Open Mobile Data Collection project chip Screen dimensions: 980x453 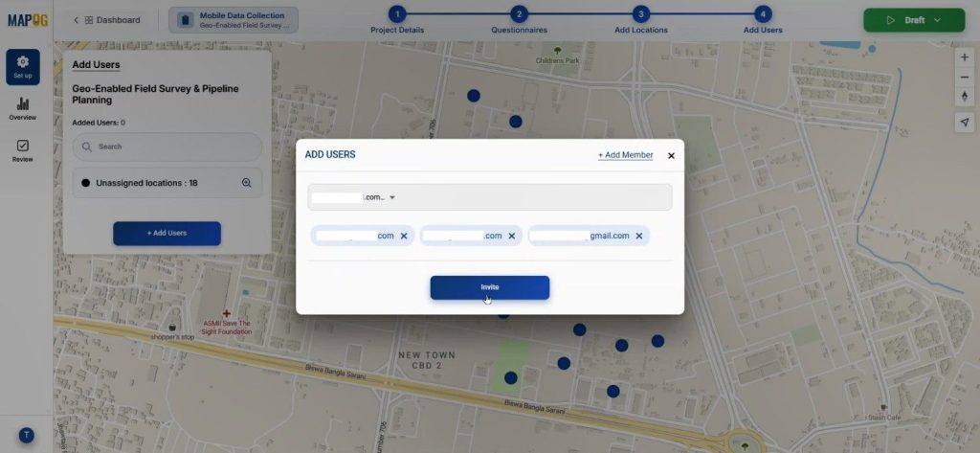click(234, 20)
